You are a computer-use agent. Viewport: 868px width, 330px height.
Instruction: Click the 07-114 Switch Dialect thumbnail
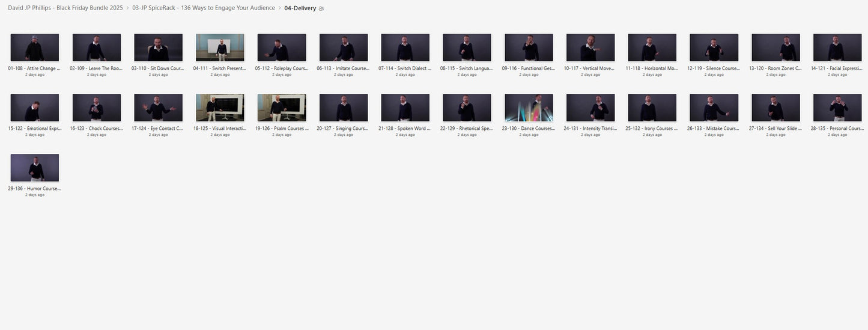(405, 47)
